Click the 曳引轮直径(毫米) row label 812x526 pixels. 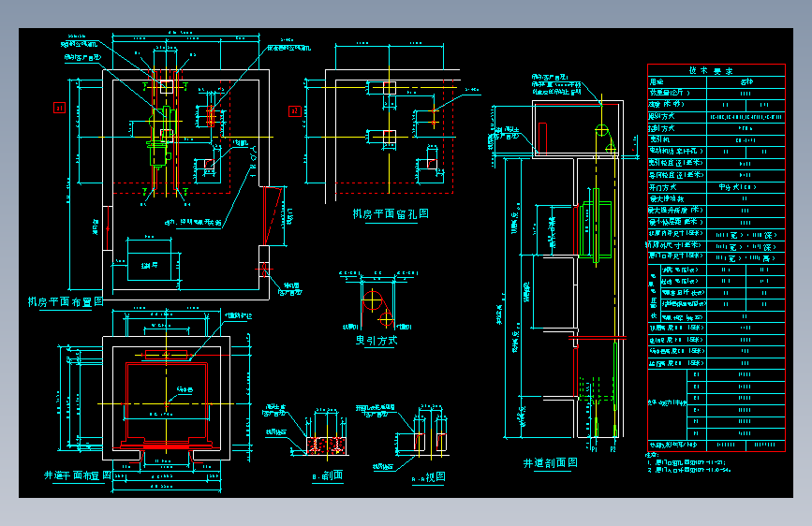676,163
